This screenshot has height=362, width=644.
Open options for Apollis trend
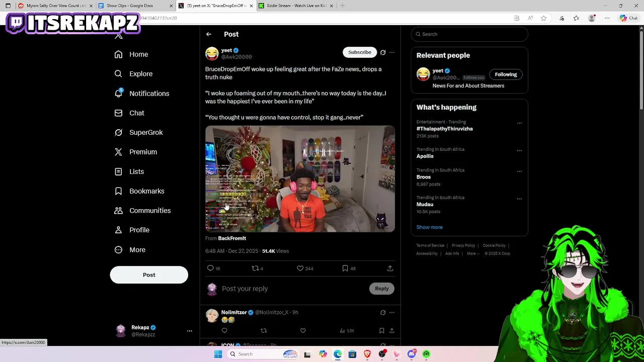pos(519,151)
